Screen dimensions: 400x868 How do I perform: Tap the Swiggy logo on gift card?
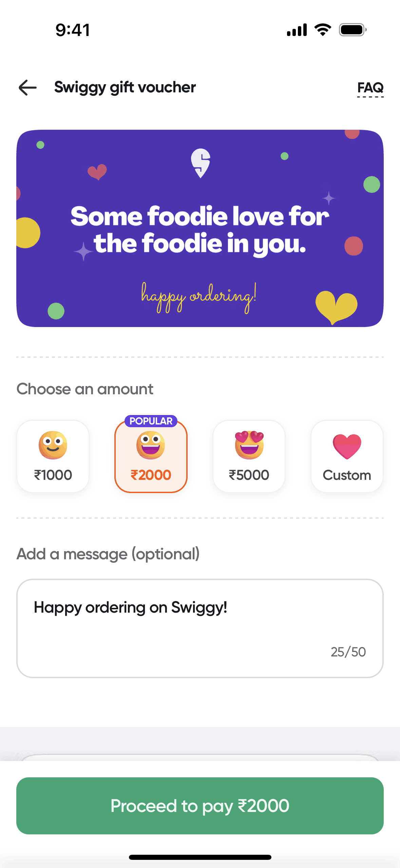[201, 163]
